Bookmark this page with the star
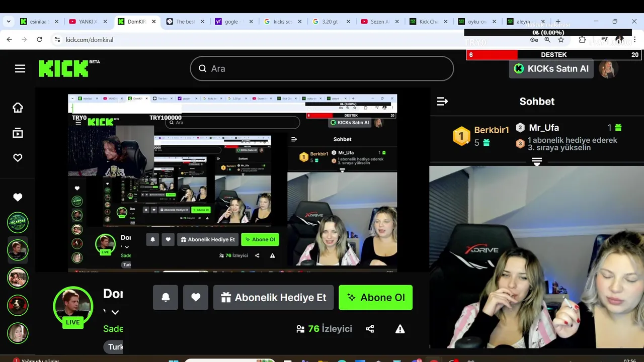Image resolution: width=644 pixels, height=362 pixels. point(561,40)
